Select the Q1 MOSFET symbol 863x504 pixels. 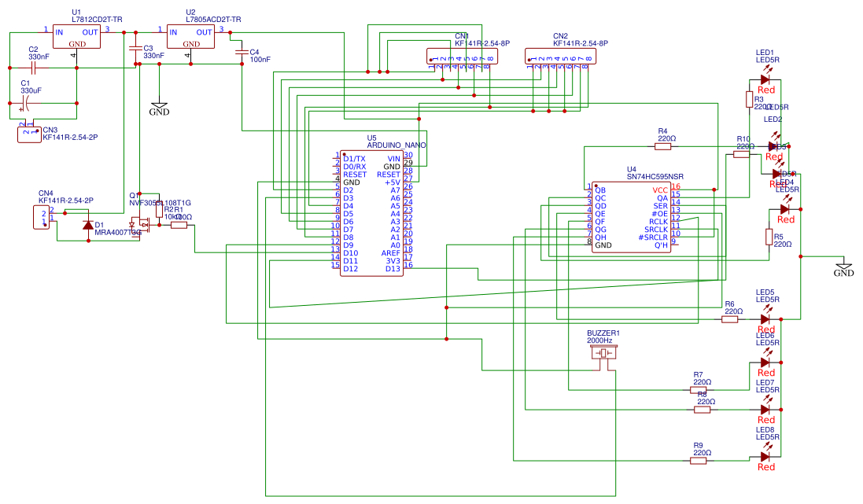tap(142, 225)
